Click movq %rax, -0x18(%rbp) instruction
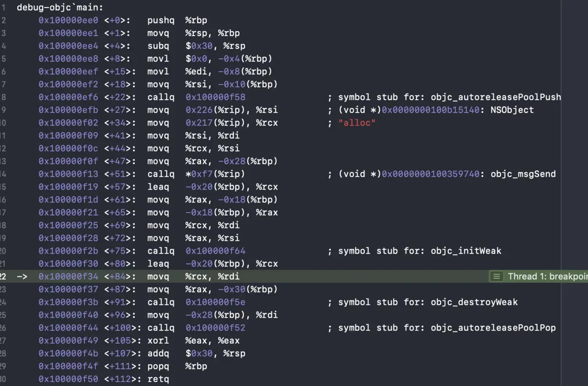The height and width of the screenshot is (386, 588). coord(212,200)
